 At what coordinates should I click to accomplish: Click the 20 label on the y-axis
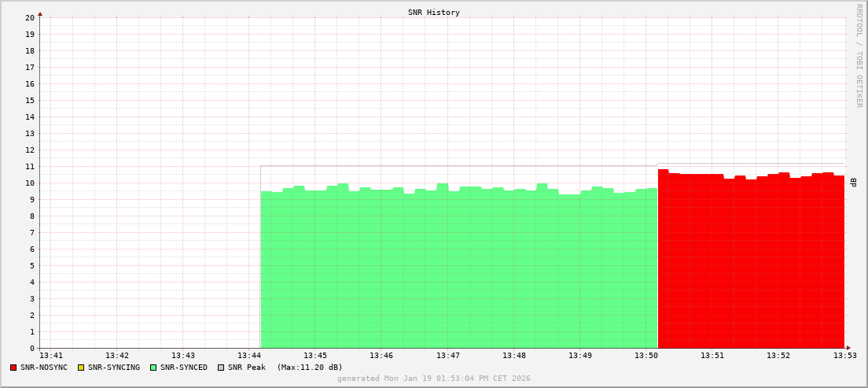click(30, 17)
